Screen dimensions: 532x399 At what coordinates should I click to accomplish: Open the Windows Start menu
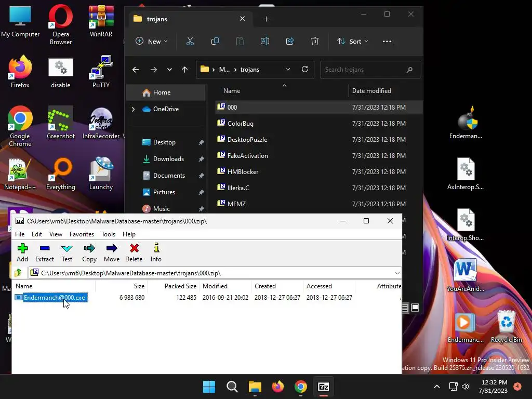[x=209, y=387]
